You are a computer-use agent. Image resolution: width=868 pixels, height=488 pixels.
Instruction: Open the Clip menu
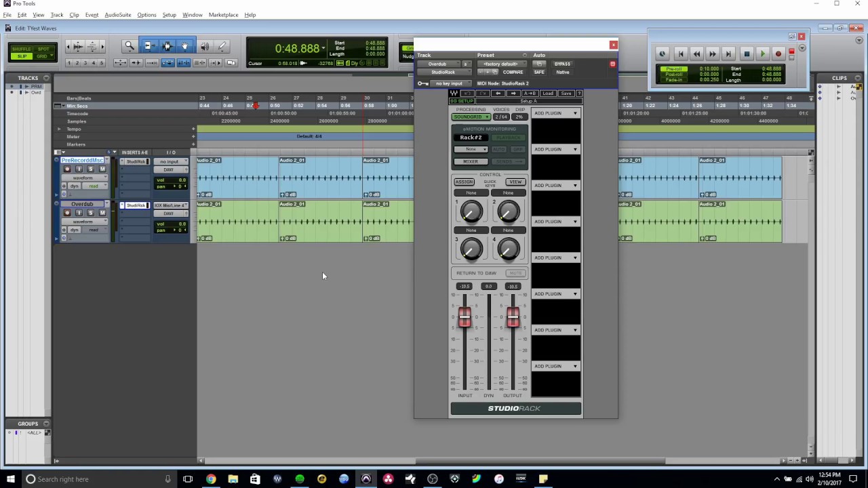coord(74,15)
